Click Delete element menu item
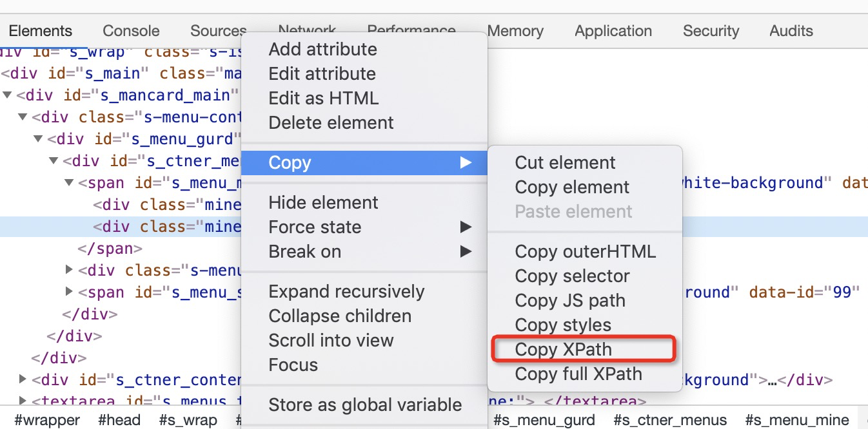This screenshot has width=868, height=429. point(331,122)
